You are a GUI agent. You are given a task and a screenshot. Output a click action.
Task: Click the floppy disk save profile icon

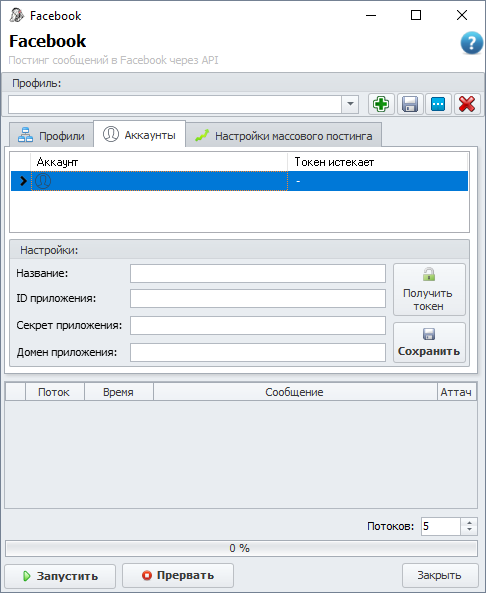410,104
